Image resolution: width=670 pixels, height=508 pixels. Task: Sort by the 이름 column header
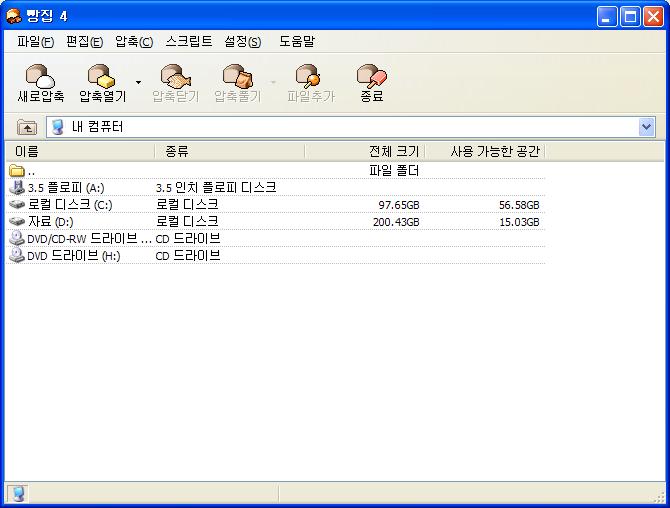[80, 151]
